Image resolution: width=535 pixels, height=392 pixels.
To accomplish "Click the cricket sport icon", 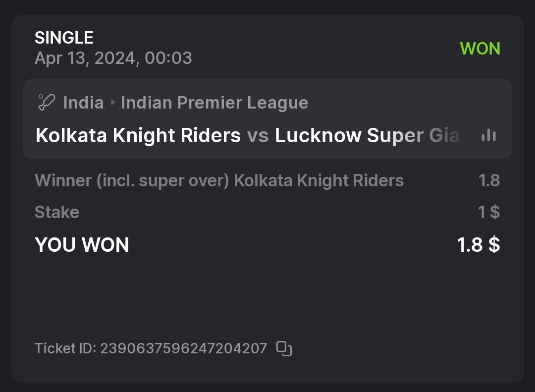I will (46, 103).
